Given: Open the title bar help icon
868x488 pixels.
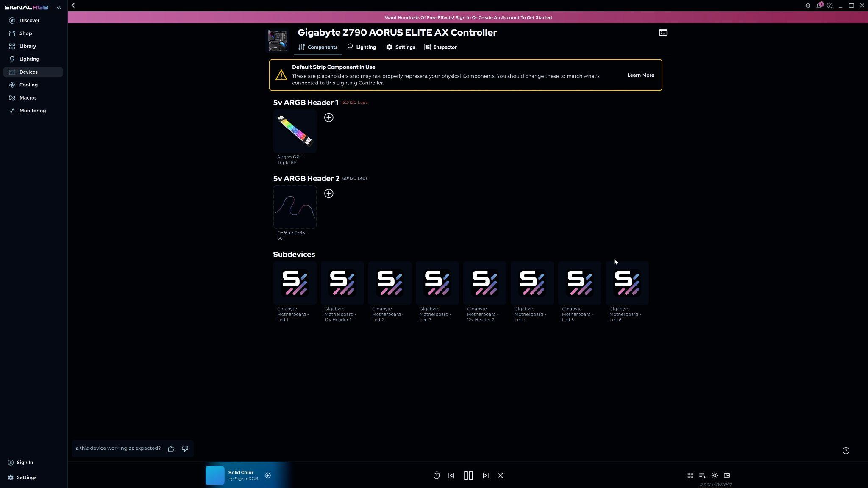Looking at the screenshot, I should click(x=830, y=6).
